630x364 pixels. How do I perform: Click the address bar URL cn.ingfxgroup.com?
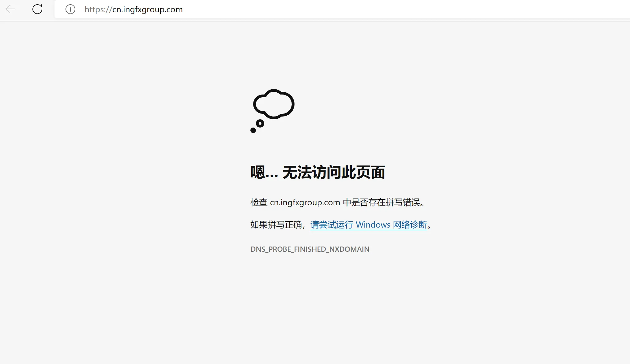click(x=133, y=9)
